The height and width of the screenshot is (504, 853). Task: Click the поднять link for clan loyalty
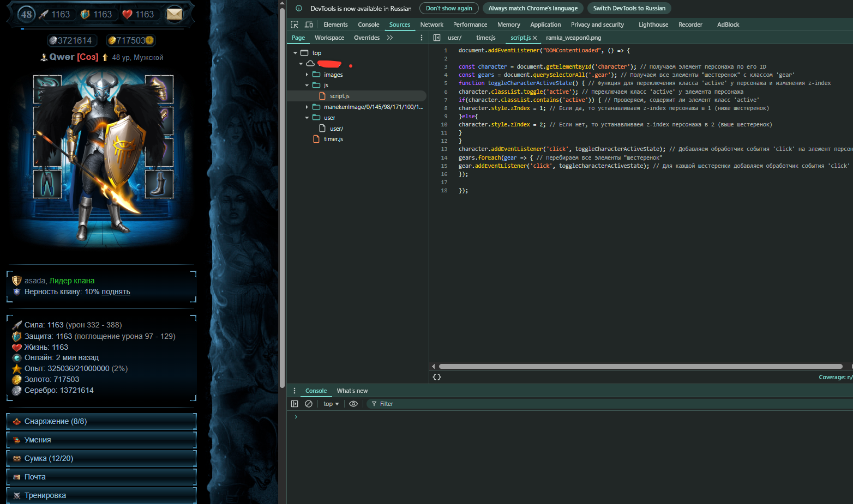pyautogui.click(x=116, y=292)
